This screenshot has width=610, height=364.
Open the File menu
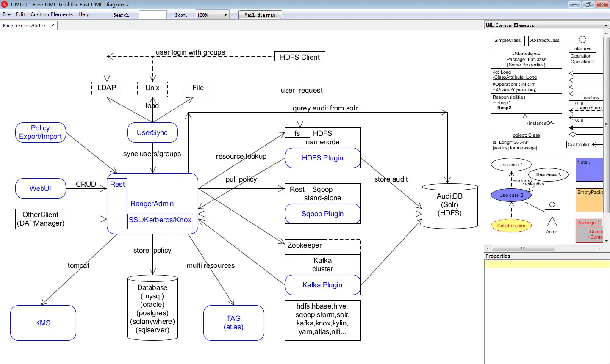pyautogui.click(x=7, y=14)
